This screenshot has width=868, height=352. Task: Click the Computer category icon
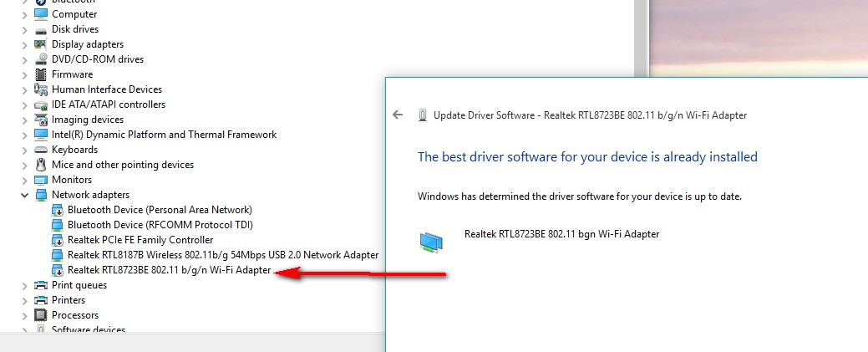point(41,14)
